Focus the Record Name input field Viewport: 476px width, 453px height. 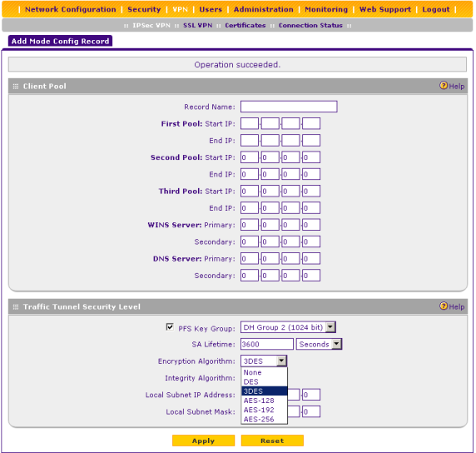pos(289,107)
